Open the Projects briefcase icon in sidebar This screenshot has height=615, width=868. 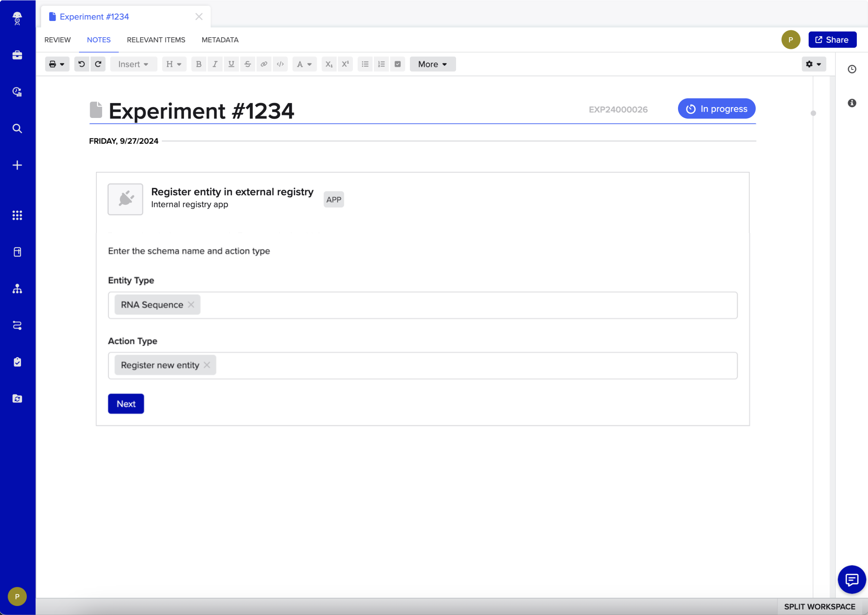tap(17, 55)
